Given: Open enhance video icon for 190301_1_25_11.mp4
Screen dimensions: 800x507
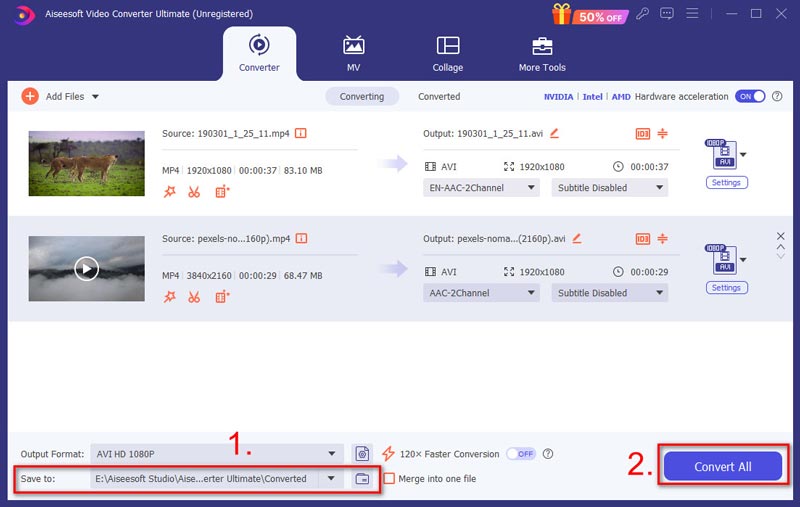Looking at the screenshot, I should [222, 192].
